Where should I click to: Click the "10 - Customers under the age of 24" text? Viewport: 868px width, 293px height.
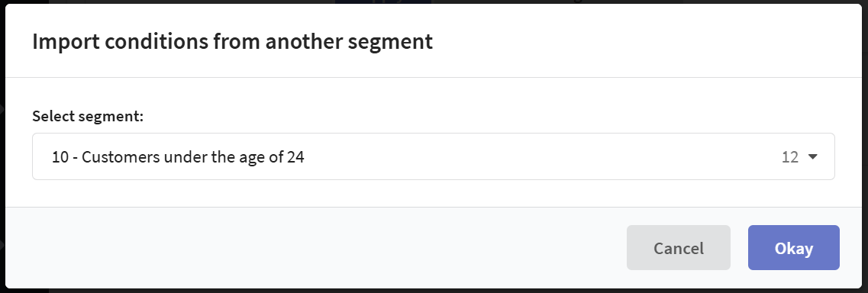coord(178,157)
